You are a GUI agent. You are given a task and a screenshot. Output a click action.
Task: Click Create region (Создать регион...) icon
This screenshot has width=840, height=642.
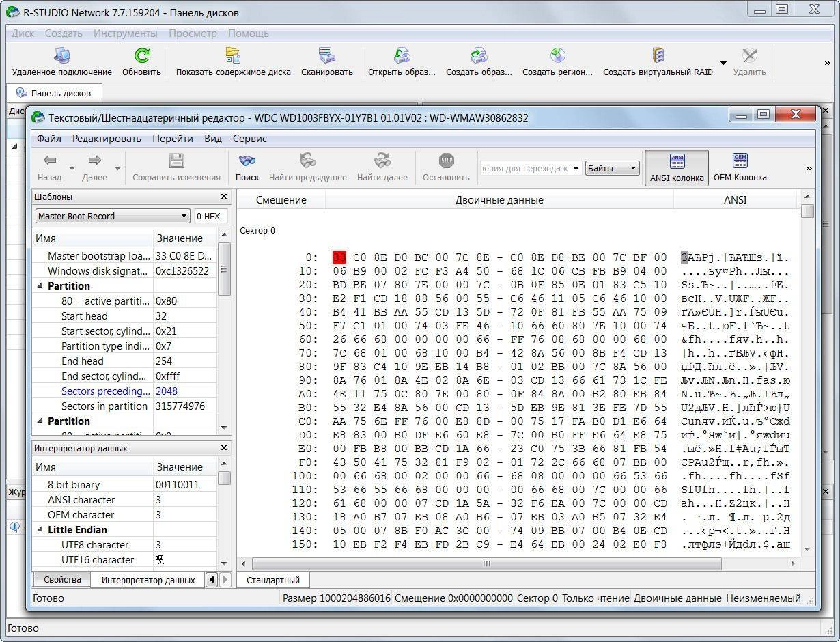(x=557, y=56)
